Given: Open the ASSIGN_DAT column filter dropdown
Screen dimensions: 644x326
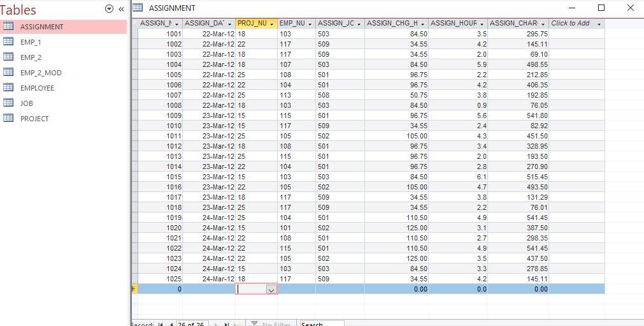Looking at the screenshot, I should tap(229, 24).
